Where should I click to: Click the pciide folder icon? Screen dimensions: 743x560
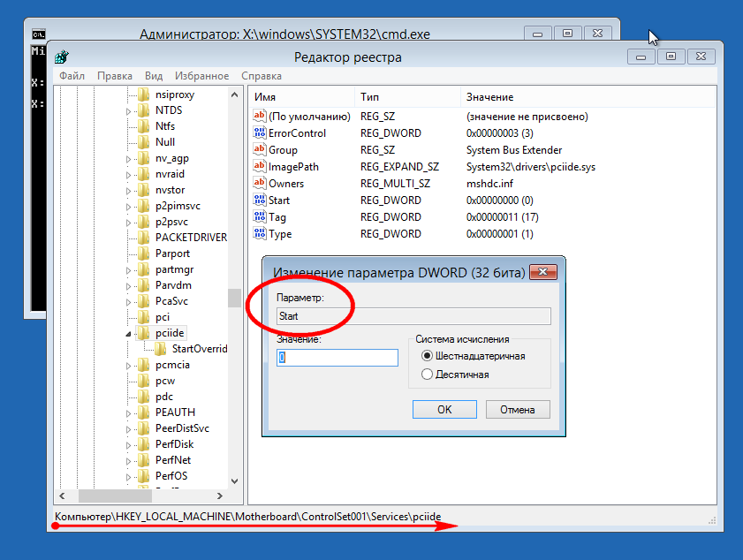click(144, 333)
